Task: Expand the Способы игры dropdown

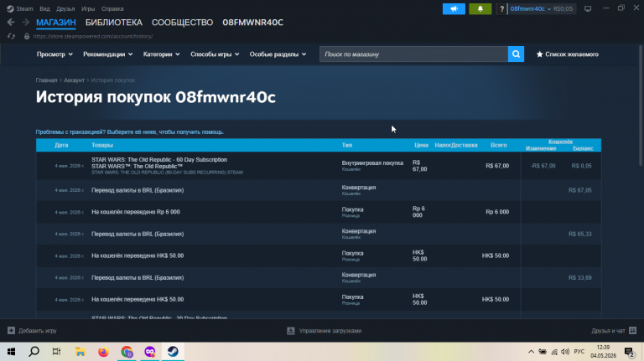Action: pyautogui.click(x=215, y=54)
